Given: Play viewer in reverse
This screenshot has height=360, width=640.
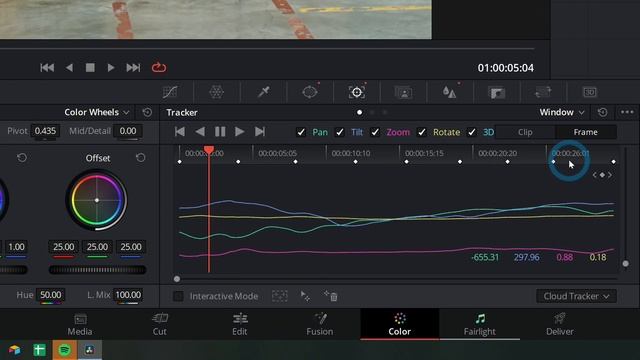Looking at the screenshot, I should pos(69,67).
